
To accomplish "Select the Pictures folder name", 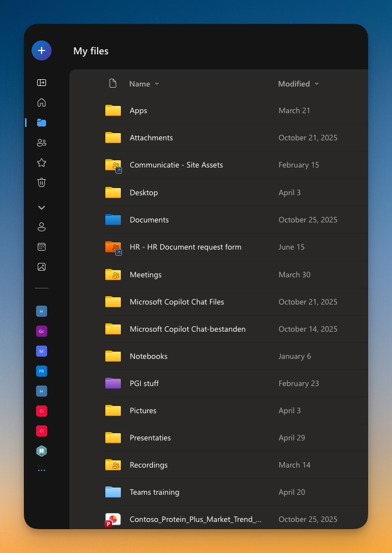I will (142, 410).
